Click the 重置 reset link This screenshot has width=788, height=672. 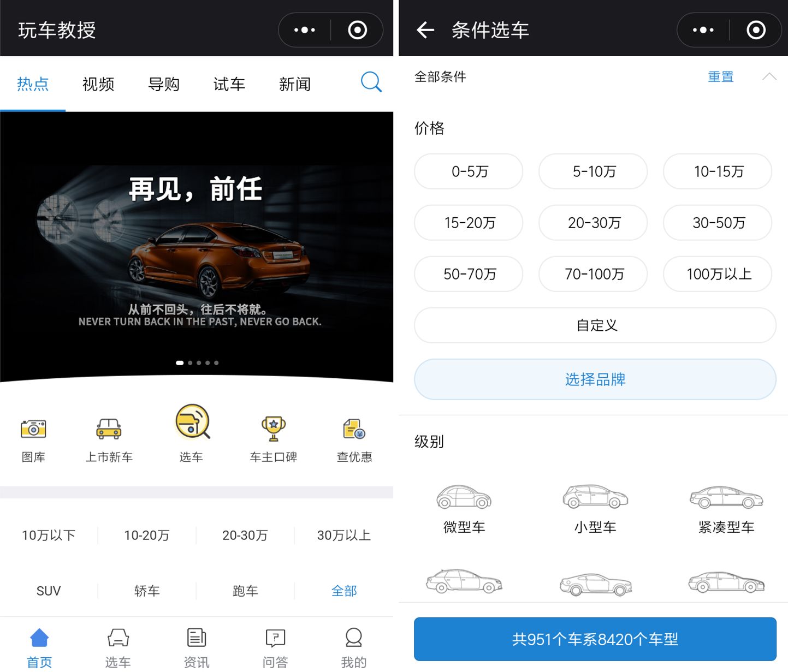click(x=720, y=77)
